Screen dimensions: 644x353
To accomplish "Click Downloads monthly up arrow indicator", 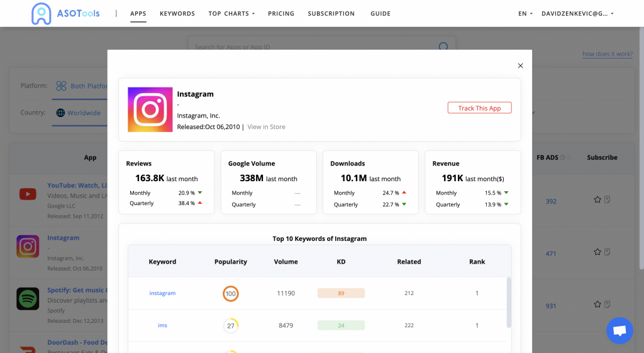I will point(404,193).
